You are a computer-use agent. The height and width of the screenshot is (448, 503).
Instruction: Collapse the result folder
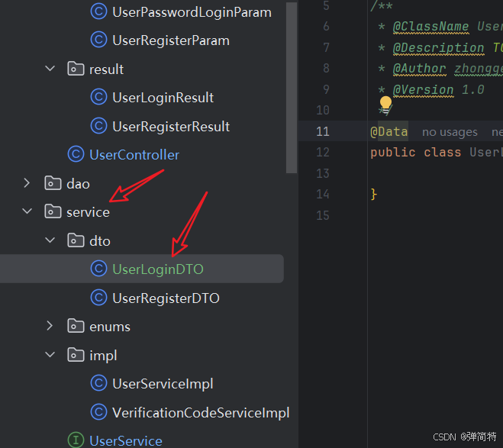click(50, 68)
